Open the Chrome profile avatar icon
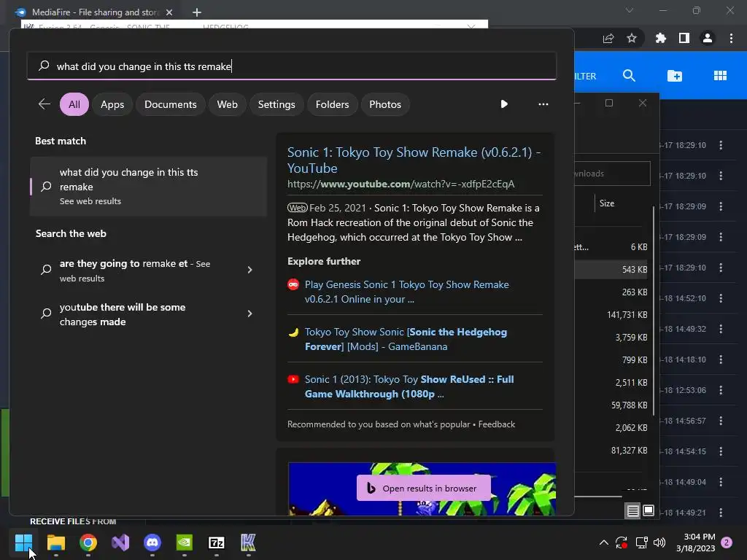The height and width of the screenshot is (560, 747). [x=708, y=38]
